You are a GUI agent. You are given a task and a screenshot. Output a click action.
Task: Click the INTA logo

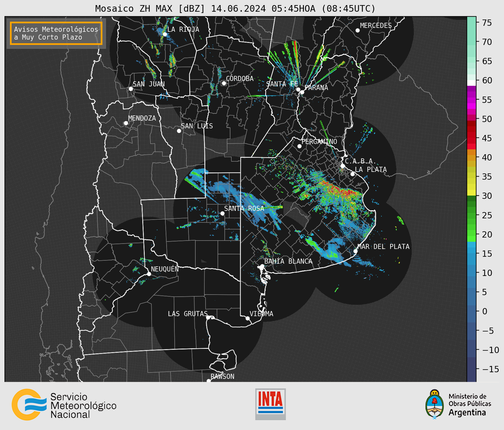pos(270,404)
